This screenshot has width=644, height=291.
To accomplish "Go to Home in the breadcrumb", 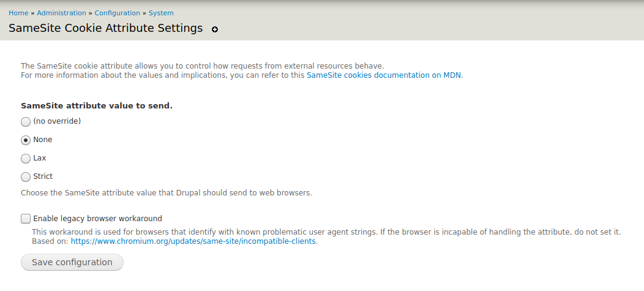I will pos(18,13).
